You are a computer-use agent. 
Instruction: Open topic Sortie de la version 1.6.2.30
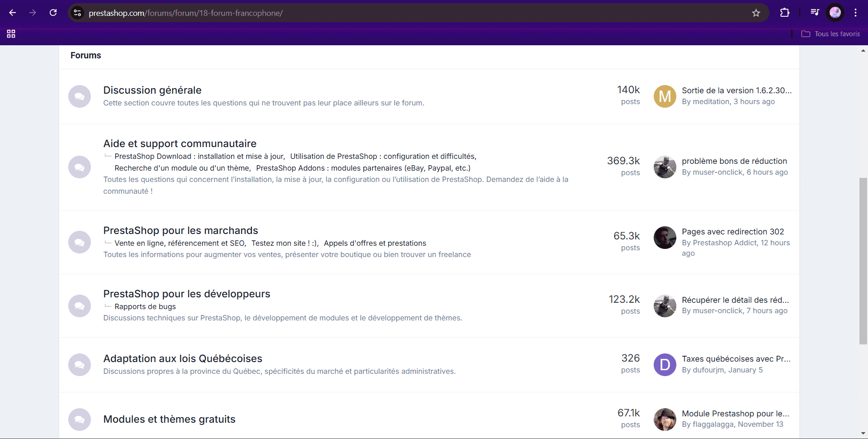[x=736, y=91]
